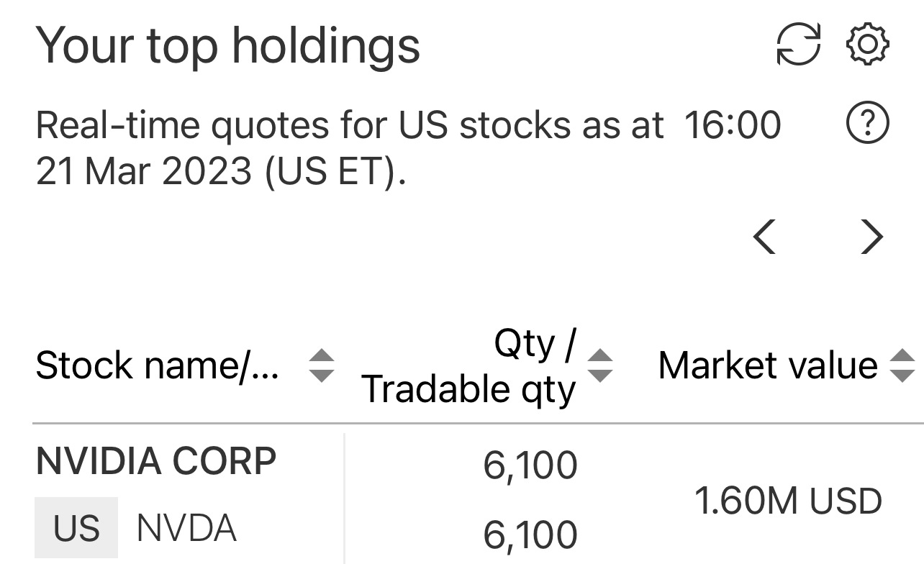The image size is (924, 564).
Task: Click sort arrows beside Qty / Tradable qty
Action: click(x=600, y=365)
